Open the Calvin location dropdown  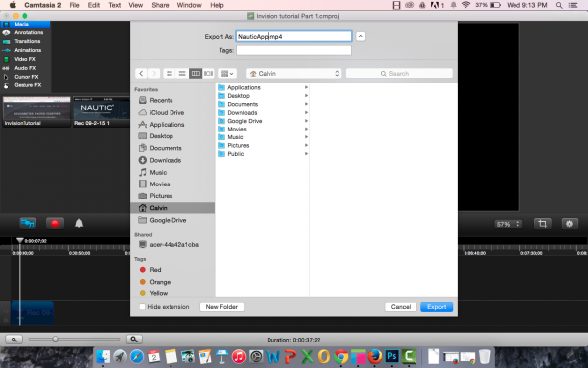(x=294, y=74)
